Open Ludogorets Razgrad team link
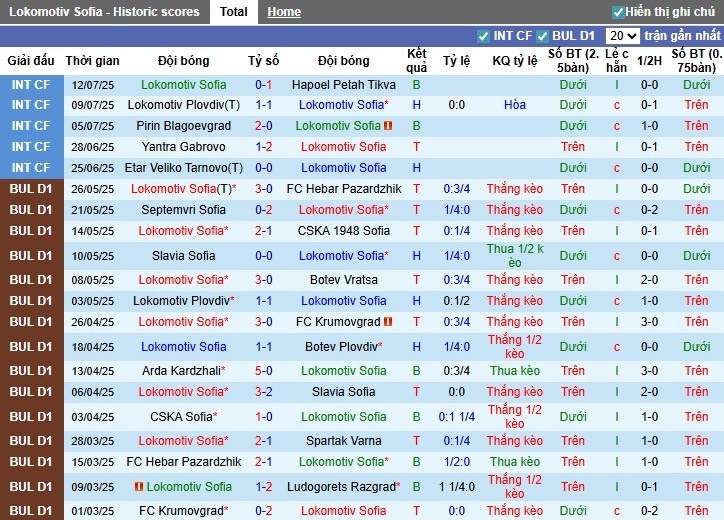724x520 pixels. pyautogui.click(x=338, y=487)
